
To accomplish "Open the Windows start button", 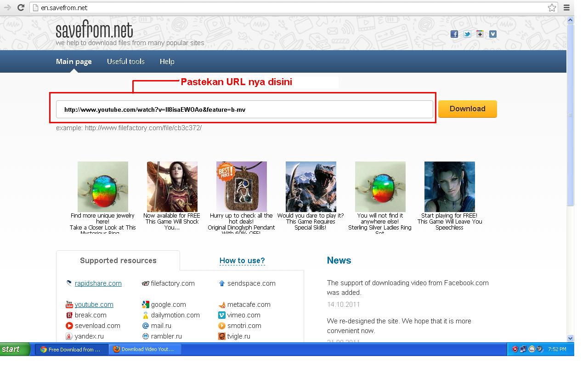I will coord(15,349).
